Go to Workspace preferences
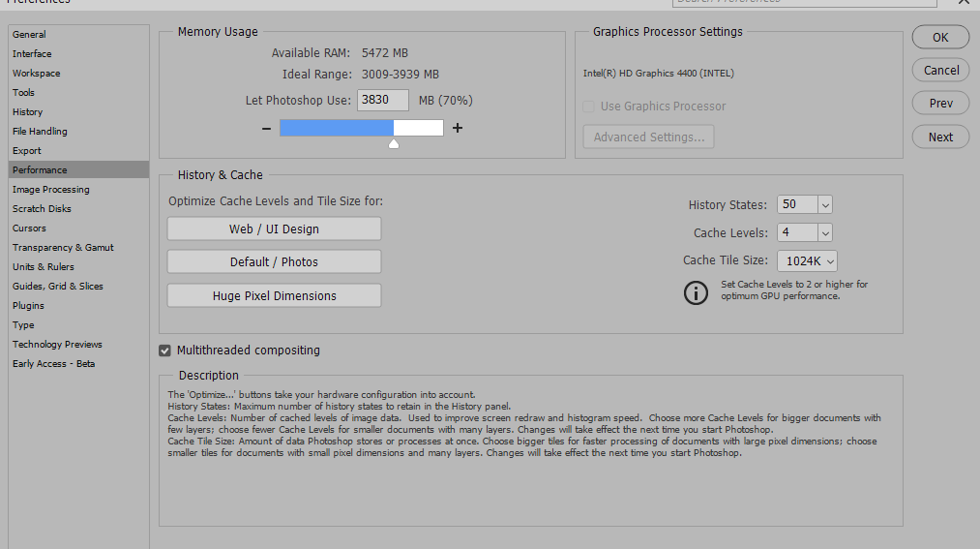The height and width of the screenshot is (549, 980). [78, 74]
